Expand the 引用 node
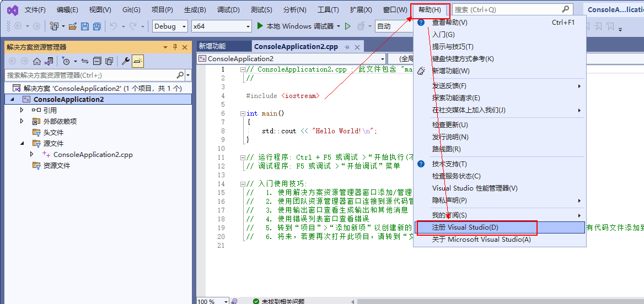The height and width of the screenshot is (304, 644). pyautogui.click(x=22, y=110)
